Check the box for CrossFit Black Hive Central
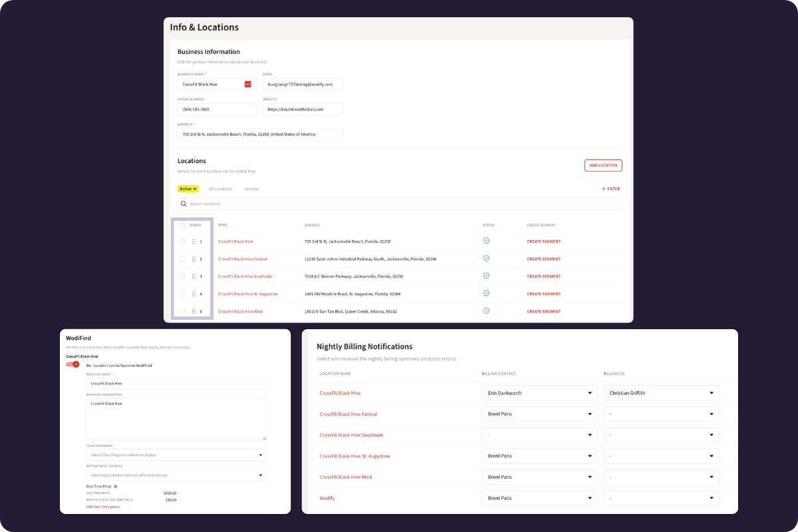The image size is (798, 532). (182, 259)
